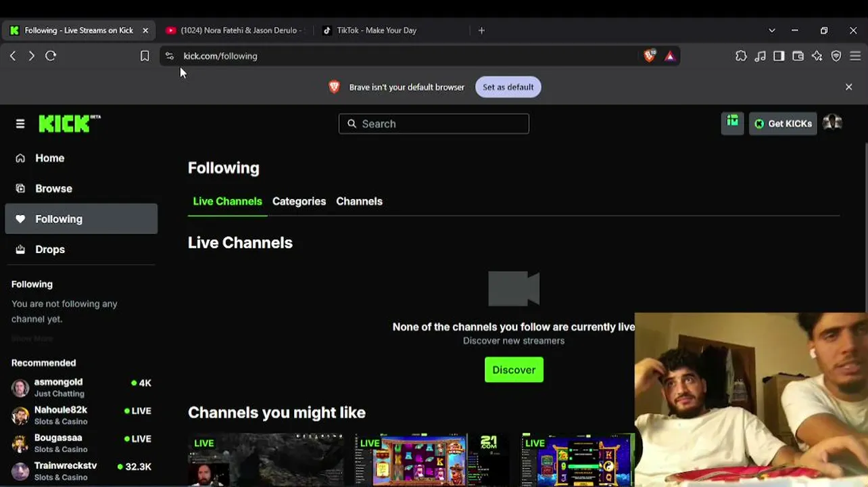The height and width of the screenshot is (487, 868).
Task: Click the Discover new streamers text
Action: pos(514,341)
